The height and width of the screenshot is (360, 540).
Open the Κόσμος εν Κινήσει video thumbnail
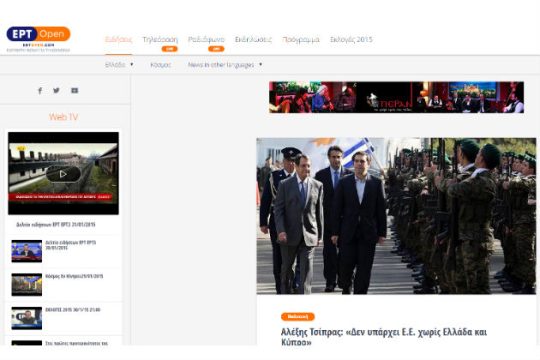pyautogui.click(x=27, y=285)
